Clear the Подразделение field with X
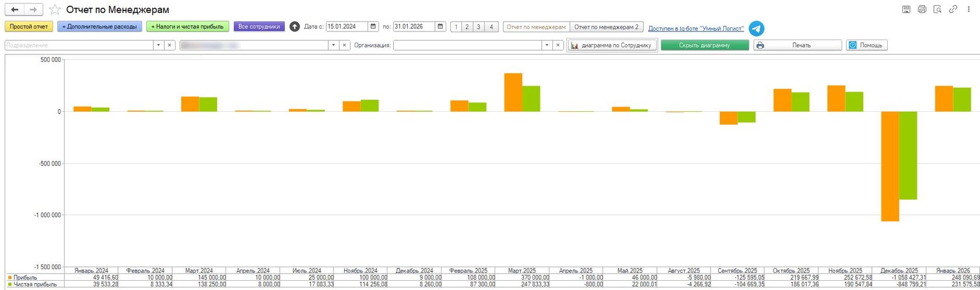The width and height of the screenshot is (980, 290). click(169, 45)
